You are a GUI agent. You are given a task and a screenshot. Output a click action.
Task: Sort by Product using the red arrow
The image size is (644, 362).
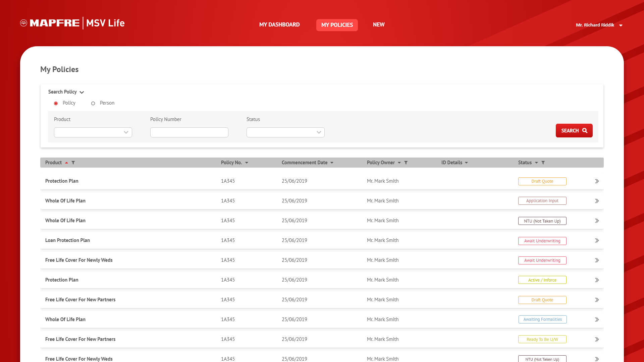click(66, 163)
